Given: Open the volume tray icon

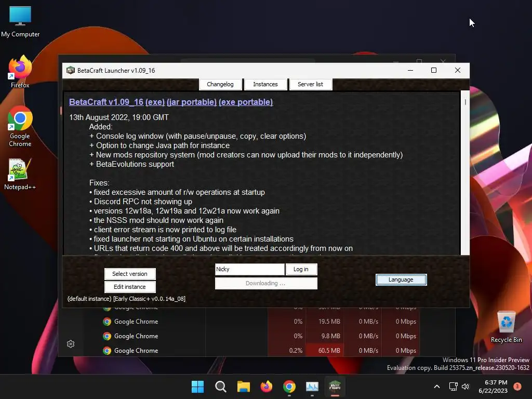Looking at the screenshot, I should (x=465, y=387).
